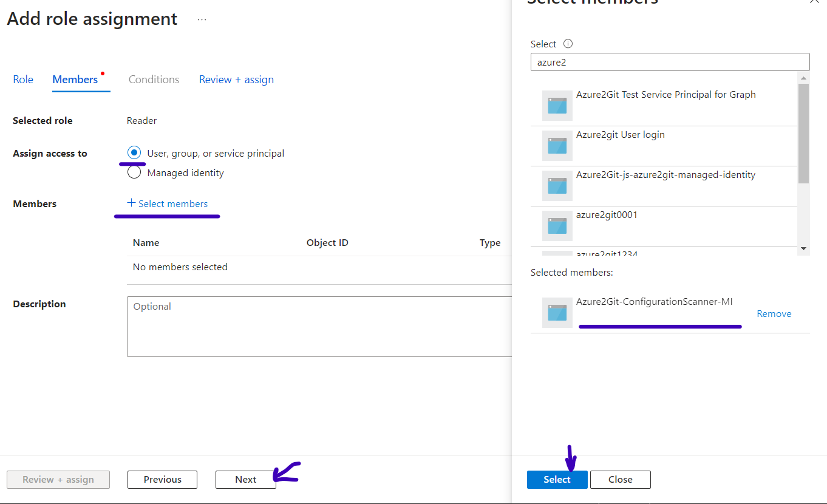827x504 pixels.
Task: Open the ellipsis menu beside Add role assignment
Action: pos(202,19)
